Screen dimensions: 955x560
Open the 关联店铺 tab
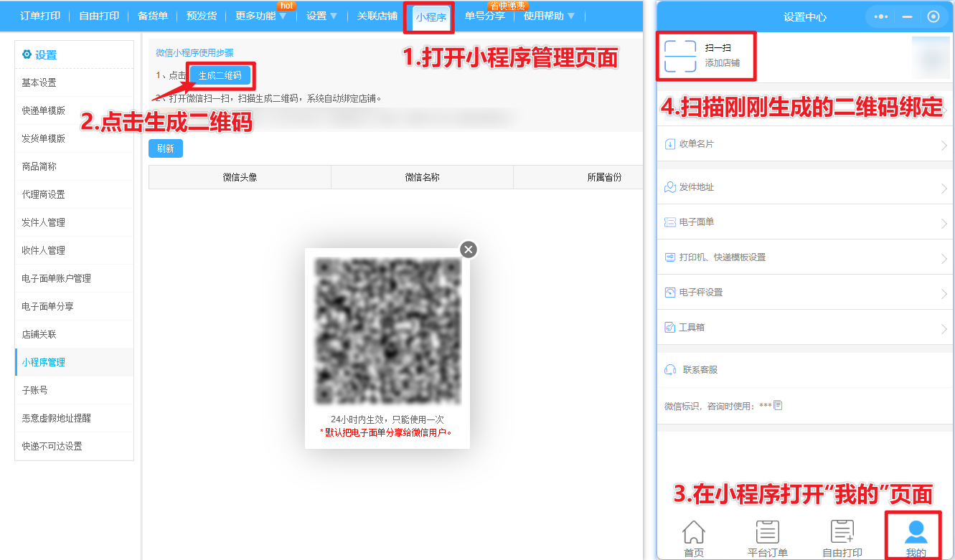pyautogui.click(x=377, y=16)
